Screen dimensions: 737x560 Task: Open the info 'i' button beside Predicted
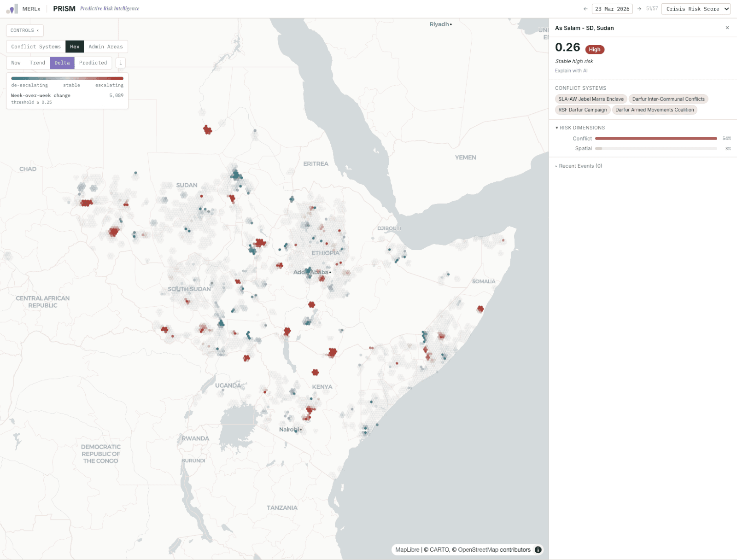[x=121, y=63]
